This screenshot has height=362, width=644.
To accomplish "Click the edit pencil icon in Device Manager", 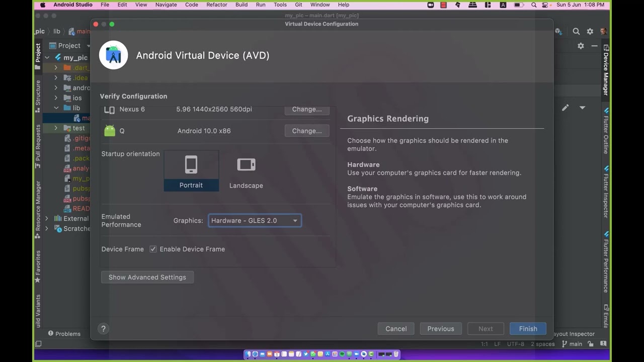I will pyautogui.click(x=566, y=108).
